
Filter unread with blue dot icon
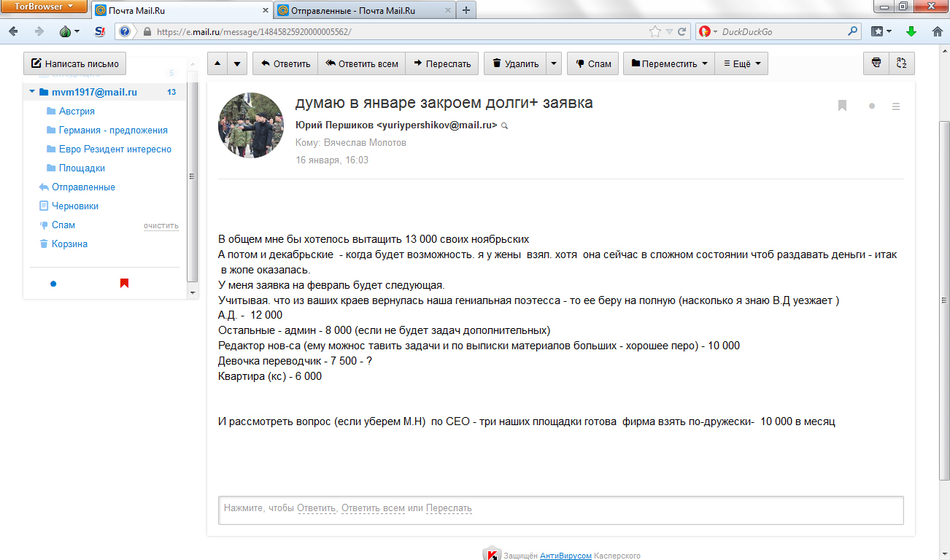pyautogui.click(x=53, y=284)
